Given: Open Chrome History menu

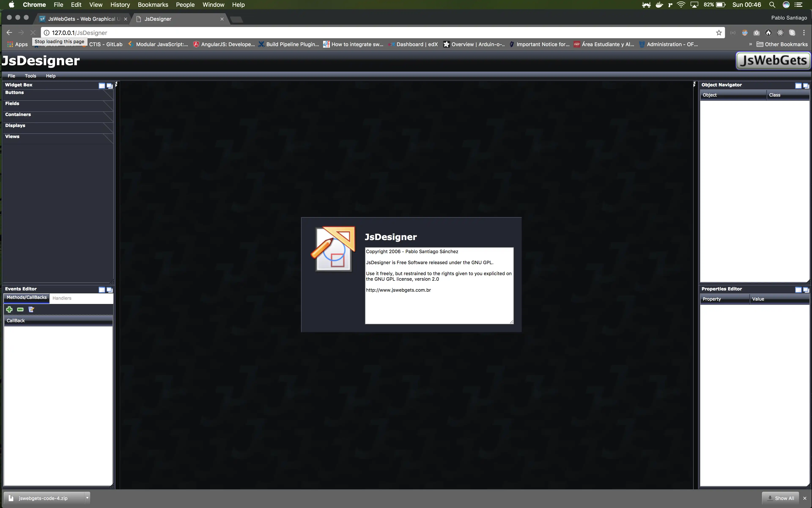Looking at the screenshot, I should (x=120, y=5).
